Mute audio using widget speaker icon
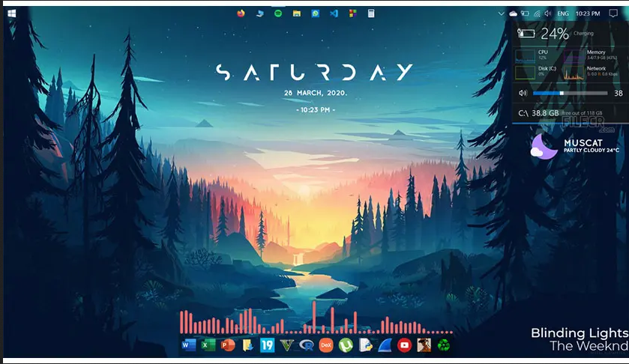The image size is (629, 364). coord(523,94)
